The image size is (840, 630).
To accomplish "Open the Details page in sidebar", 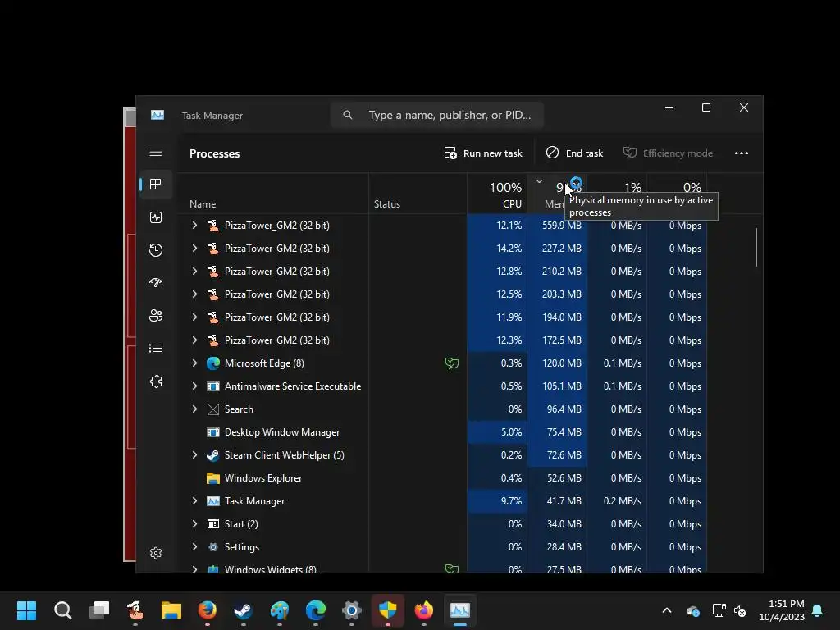I will (156, 348).
